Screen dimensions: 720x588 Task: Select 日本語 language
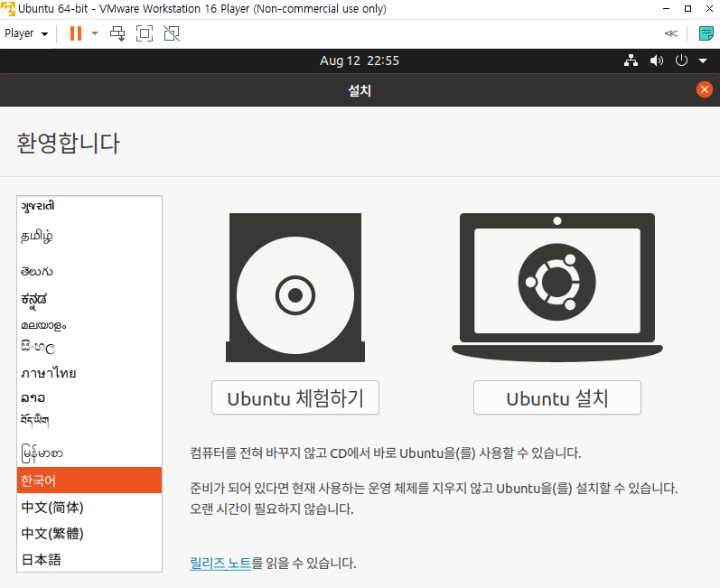click(x=89, y=559)
